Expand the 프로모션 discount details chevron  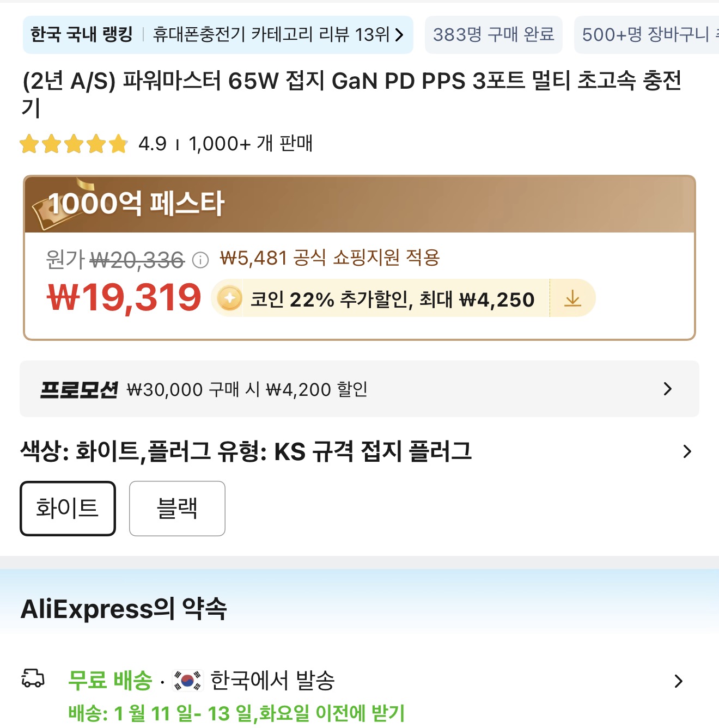click(668, 389)
